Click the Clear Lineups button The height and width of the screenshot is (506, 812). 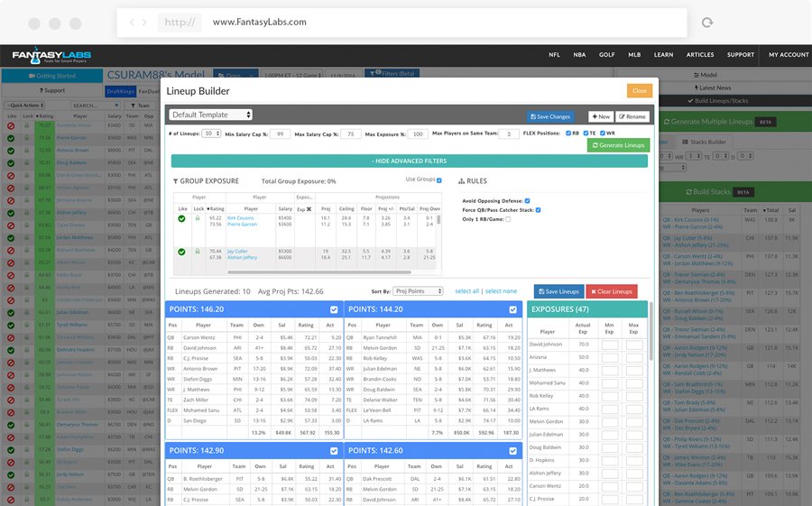pos(612,291)
